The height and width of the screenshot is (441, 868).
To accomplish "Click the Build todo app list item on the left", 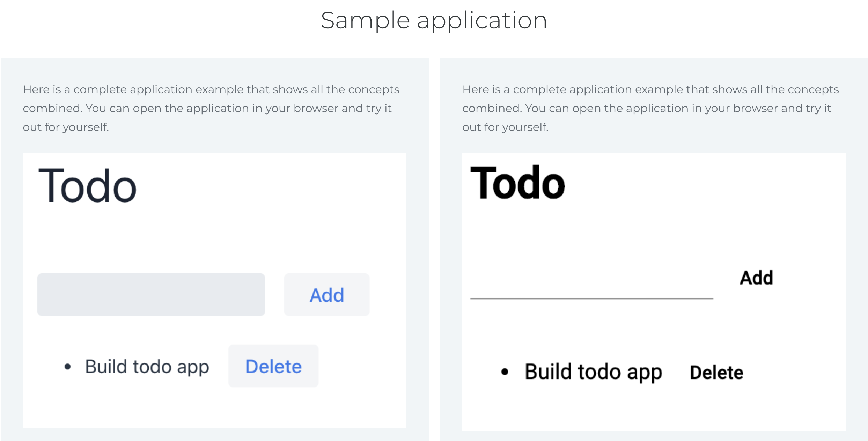I will (147, 366).
